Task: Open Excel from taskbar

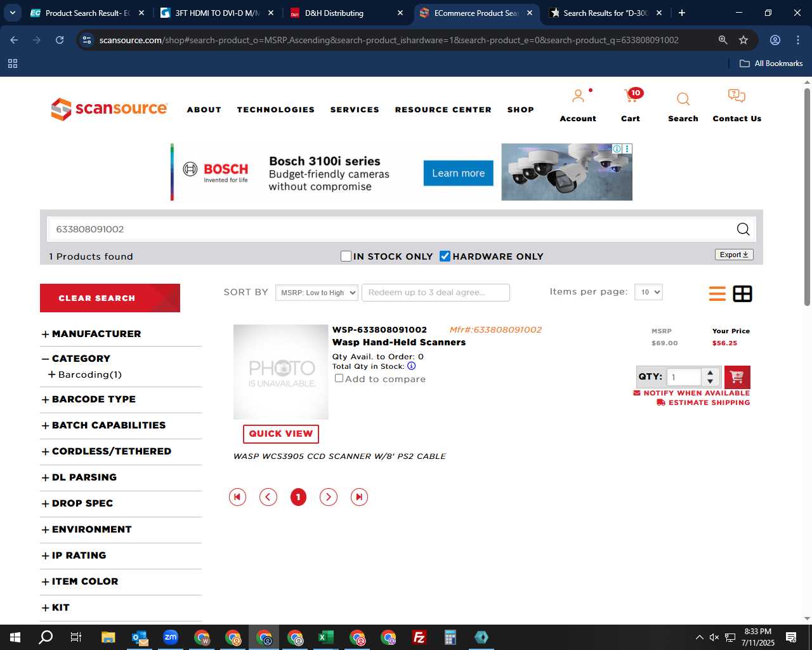Action: click(326, 637)
